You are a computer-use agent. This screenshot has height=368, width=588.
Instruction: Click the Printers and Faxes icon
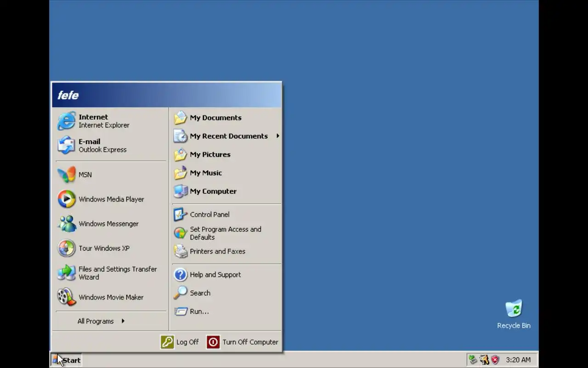tap(181, 251)
